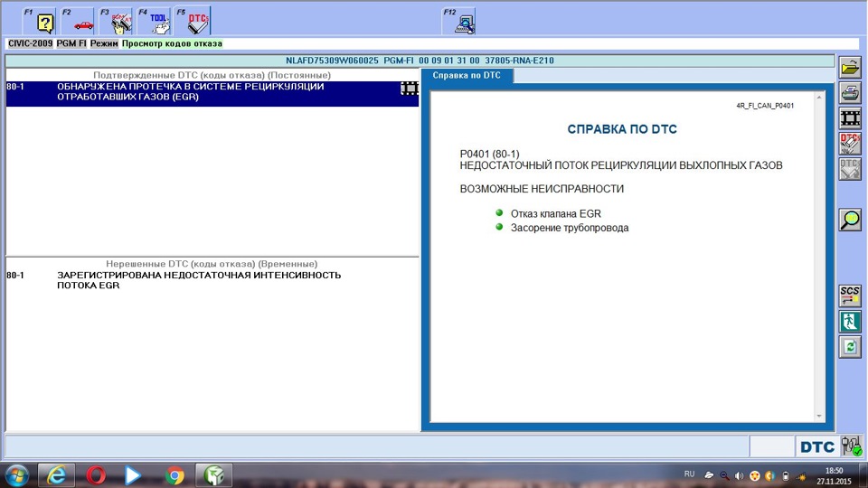Click the VIN NLAFD75309W060025 info bar
Image resolution: width=868 pixels, height=488 pixels.
click(420, 61)
